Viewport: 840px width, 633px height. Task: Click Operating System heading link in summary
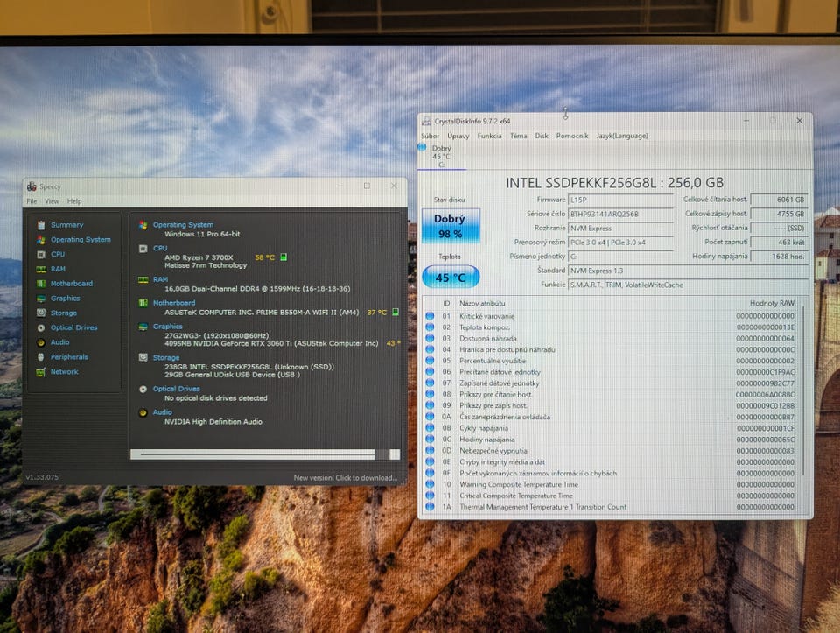point(183,225)
